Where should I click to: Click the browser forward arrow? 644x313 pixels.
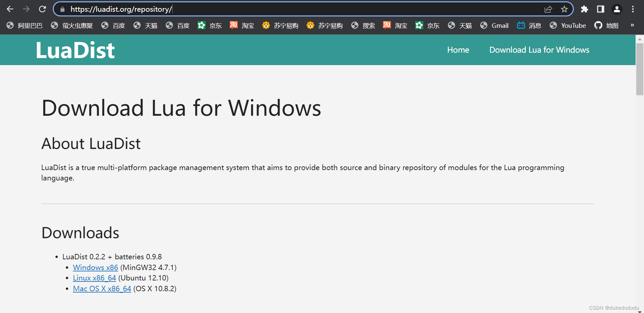click(x=26, y=9)
